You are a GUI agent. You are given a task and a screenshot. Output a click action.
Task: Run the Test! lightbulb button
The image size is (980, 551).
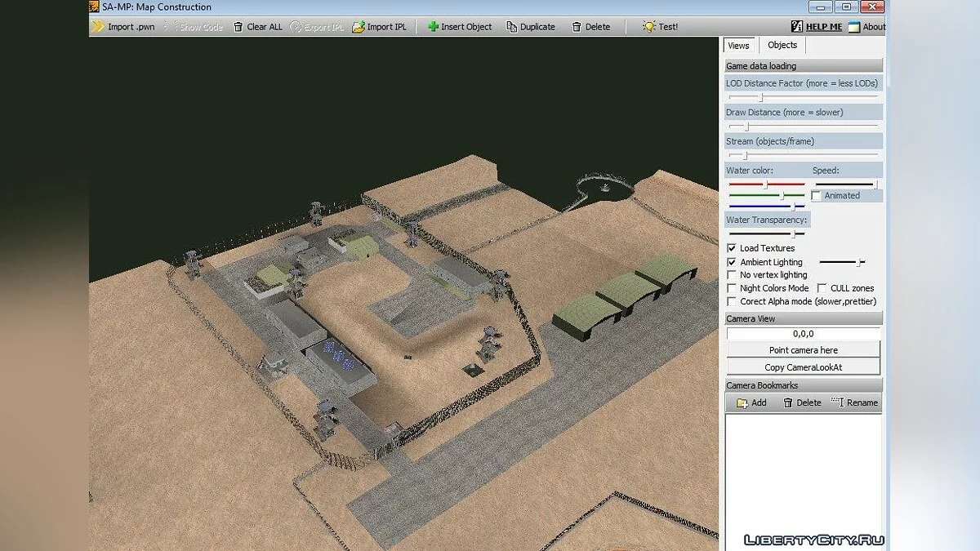[x=649, y=27]
